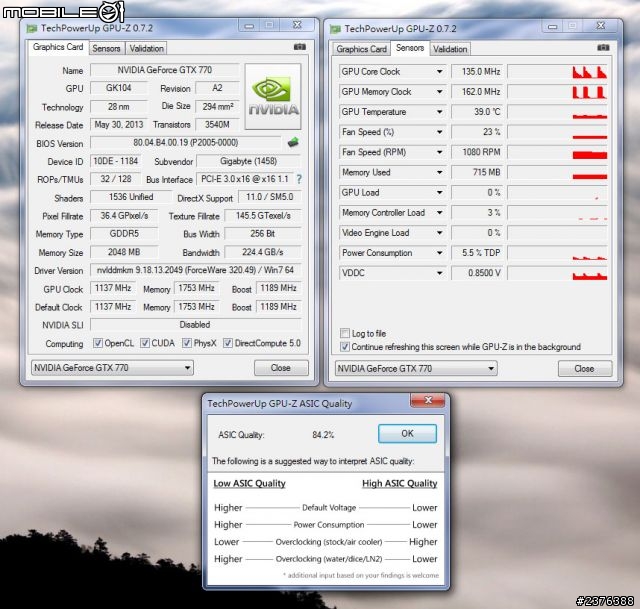This screenshot has height=609, width=640.
Task: Toggle the CUDA checkbox
Action: coord(145,343)
